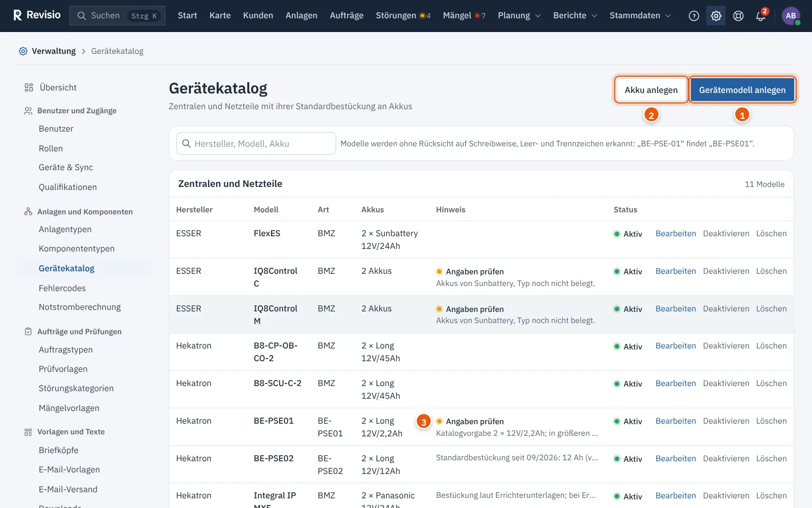
Task: Click the Gerätemodell anlegen button
Action: click(742, 90)
